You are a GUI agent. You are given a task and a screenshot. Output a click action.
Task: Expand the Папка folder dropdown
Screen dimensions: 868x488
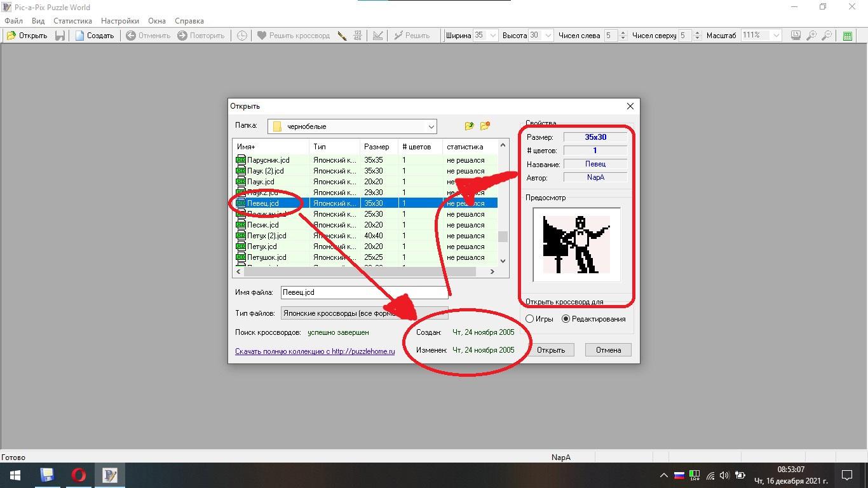tap(431, 126)
